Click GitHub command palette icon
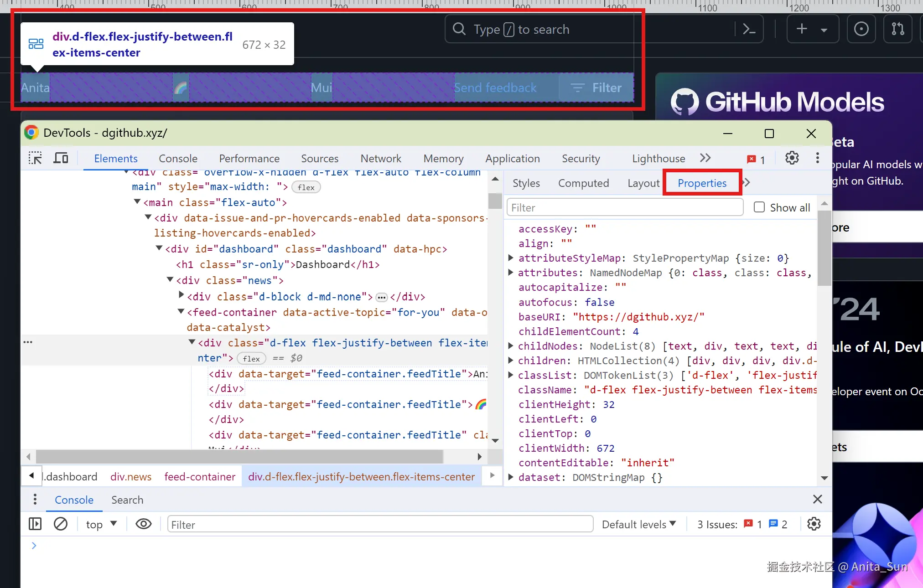Viewport: 923px width, 588px height. click(x=749, y=29)
